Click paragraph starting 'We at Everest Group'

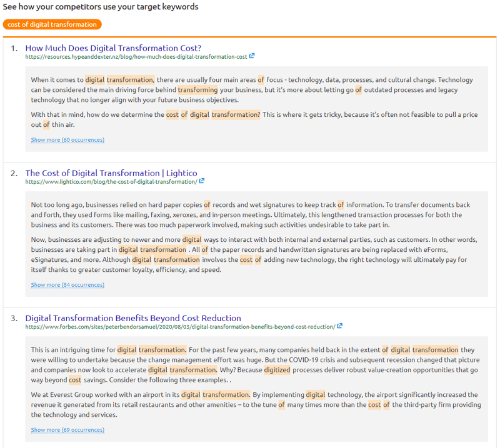(250, 405)
